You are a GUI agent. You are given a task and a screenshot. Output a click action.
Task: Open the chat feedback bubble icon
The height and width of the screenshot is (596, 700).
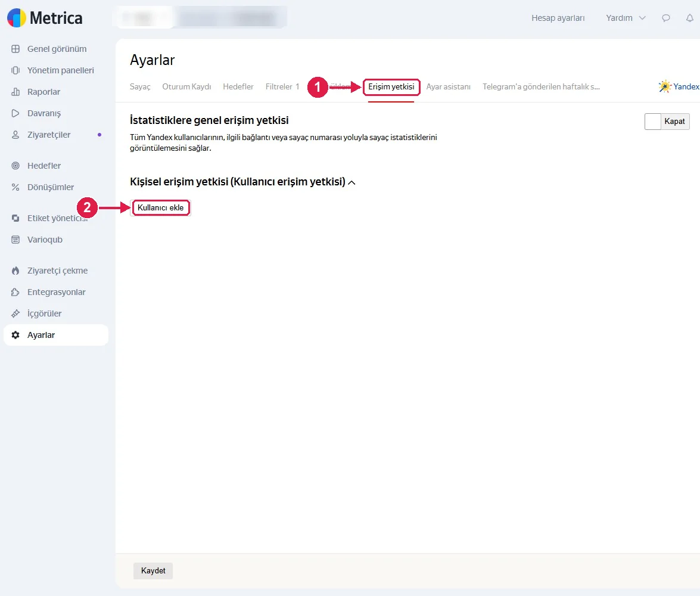pos(666,18)
